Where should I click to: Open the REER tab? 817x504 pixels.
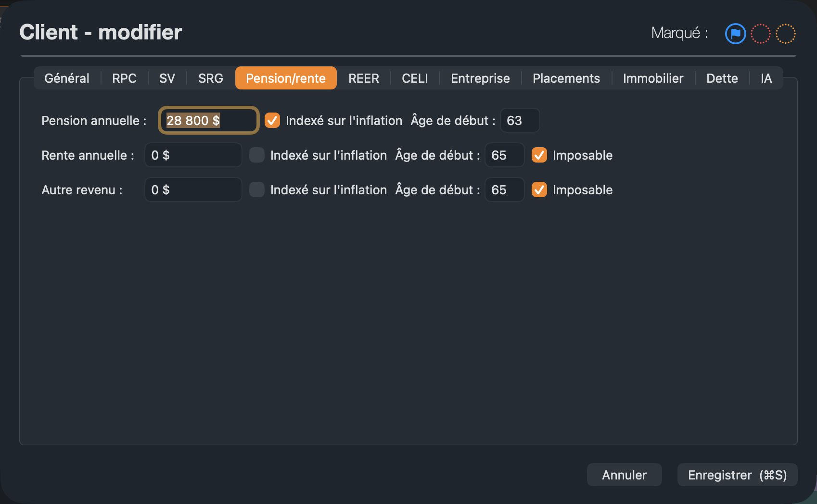click(364, 78)
